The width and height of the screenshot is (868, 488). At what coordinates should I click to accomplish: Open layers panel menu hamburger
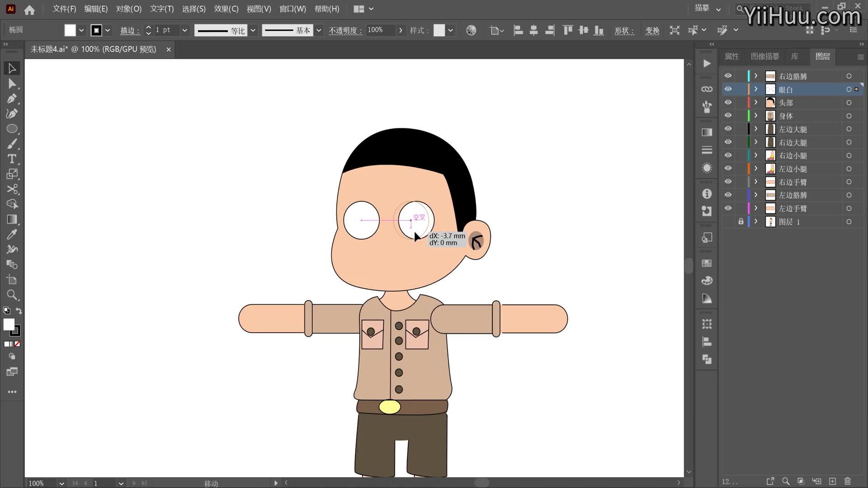(x=860, y=57)
